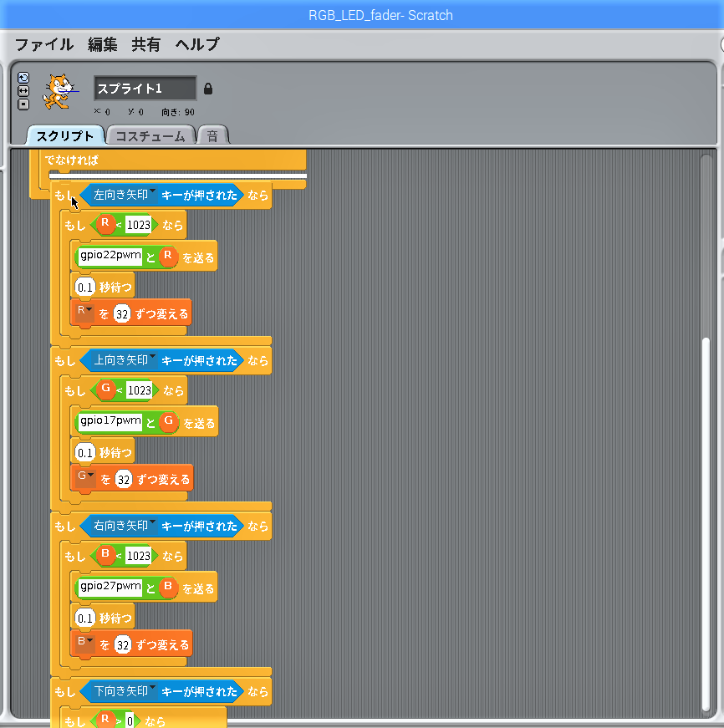Viewport: 724px width, 728px height.
Task: Select the left-right flip rotation style icon
Action: (x=23, y=91)
